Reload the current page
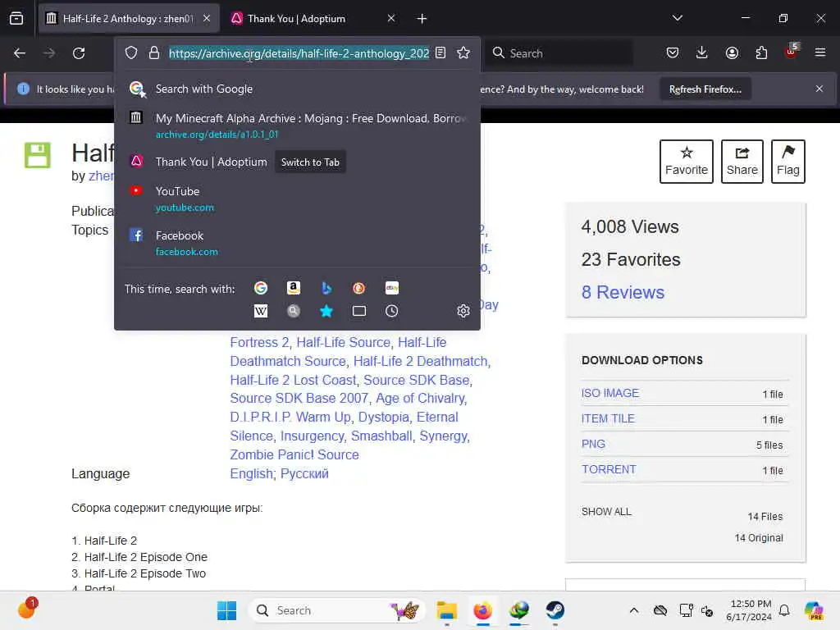 (79, 53)
